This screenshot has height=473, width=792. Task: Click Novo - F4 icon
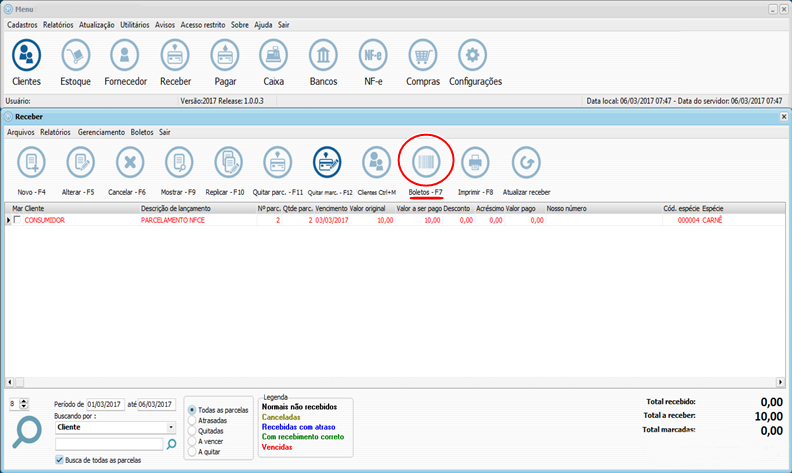click(x=31, y=162)
